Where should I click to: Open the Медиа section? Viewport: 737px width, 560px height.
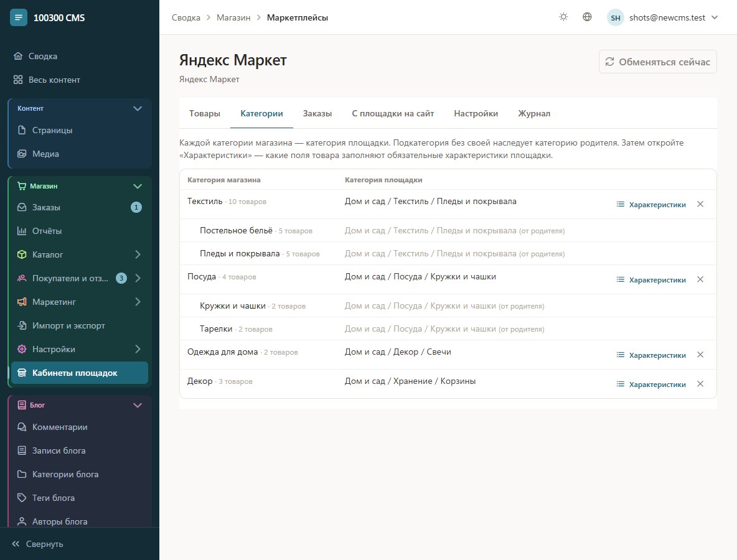tap(80, 154)
